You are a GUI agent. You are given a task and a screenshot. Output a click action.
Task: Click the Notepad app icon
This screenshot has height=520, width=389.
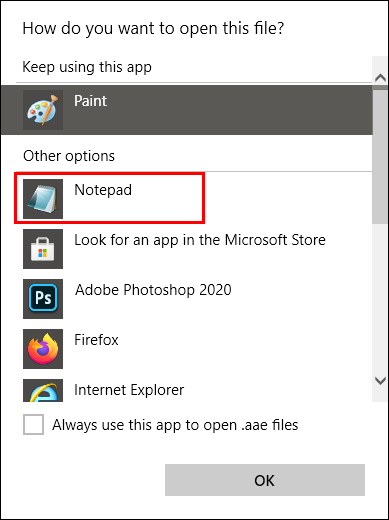43,199
